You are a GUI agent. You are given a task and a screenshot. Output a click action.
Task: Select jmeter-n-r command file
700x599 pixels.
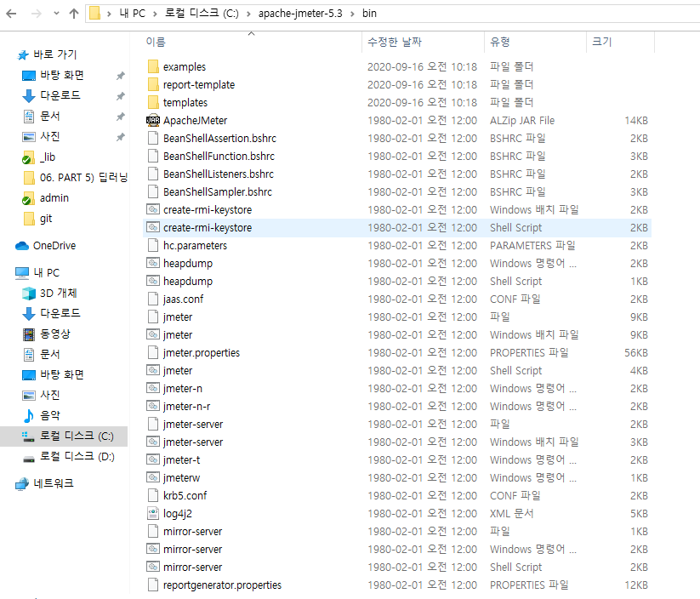(397, 407)
